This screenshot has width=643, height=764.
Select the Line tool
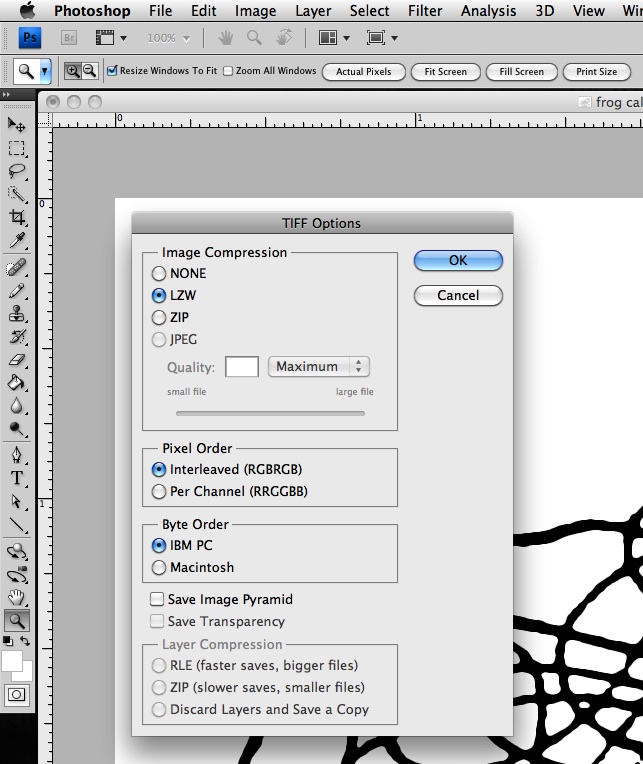pyautogui.click(x=17, y=524)
